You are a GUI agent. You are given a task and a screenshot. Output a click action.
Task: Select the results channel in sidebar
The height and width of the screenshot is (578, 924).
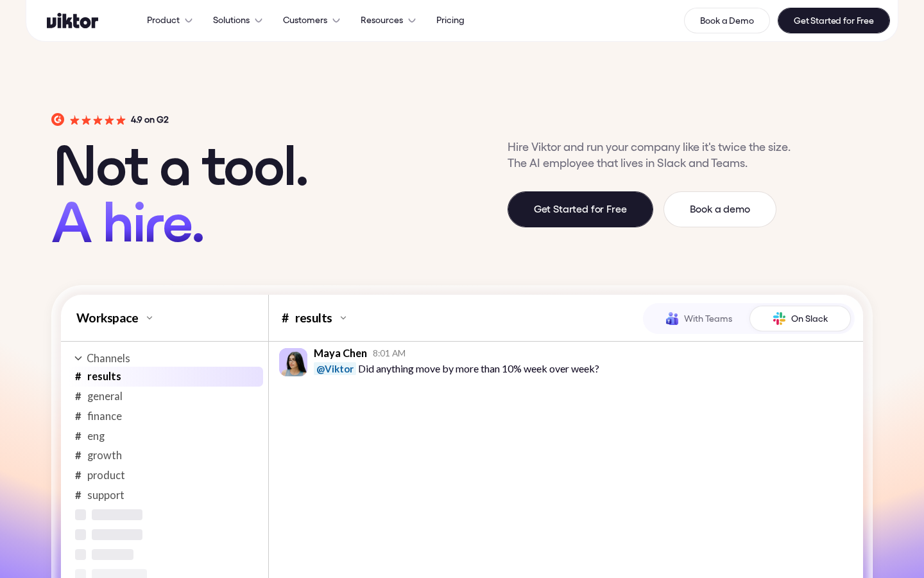[167, 376]
